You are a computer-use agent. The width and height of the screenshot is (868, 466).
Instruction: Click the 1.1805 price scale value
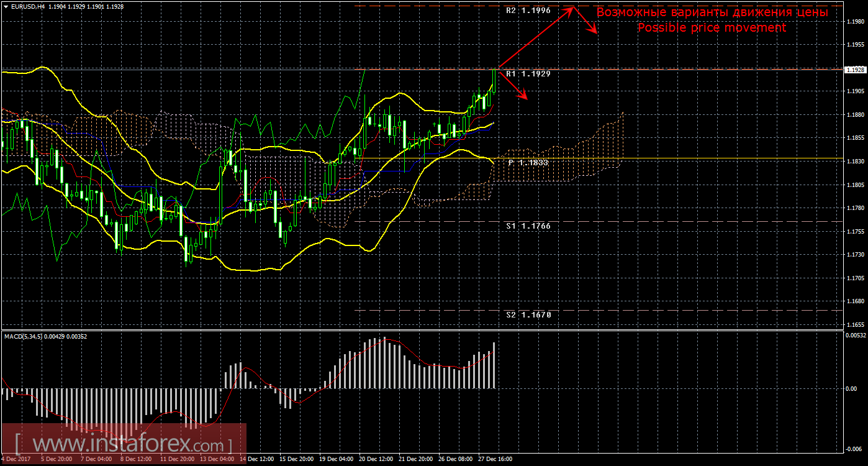(855, 185)
